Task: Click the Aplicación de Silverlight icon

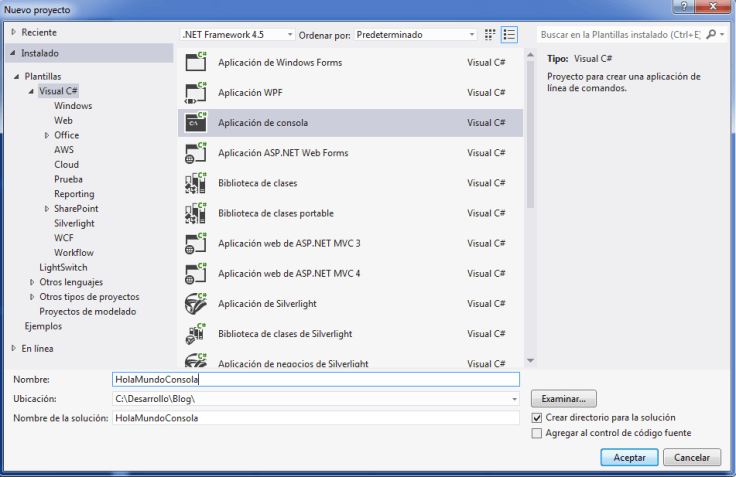Action: point(195,304)
